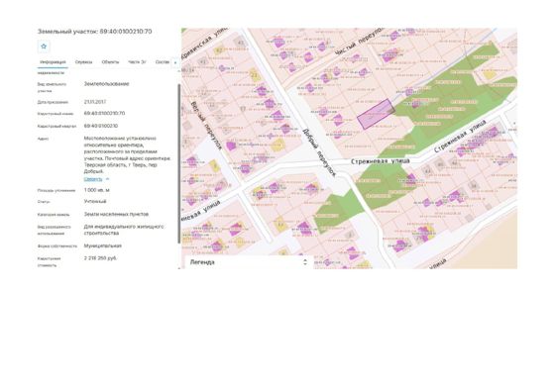
Task: Click the Добрый переулок street label
Action: [x=318, y=152]
